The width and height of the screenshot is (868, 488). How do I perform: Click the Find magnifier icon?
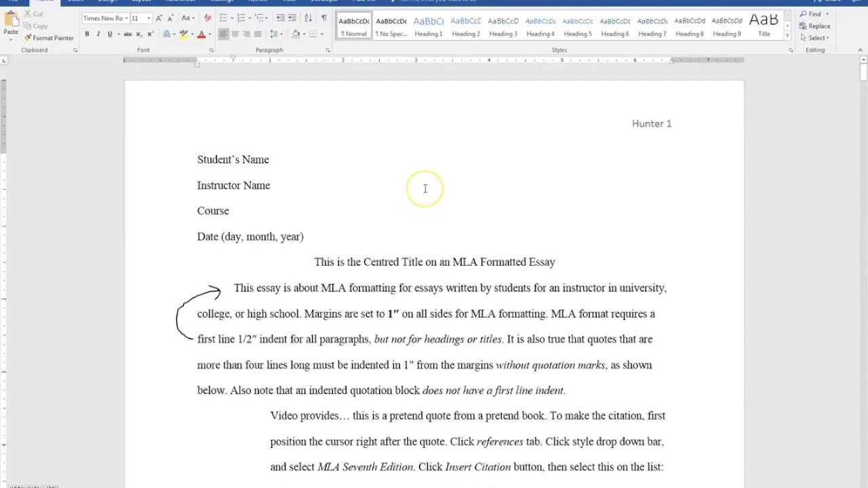click(x=804, y=14)
